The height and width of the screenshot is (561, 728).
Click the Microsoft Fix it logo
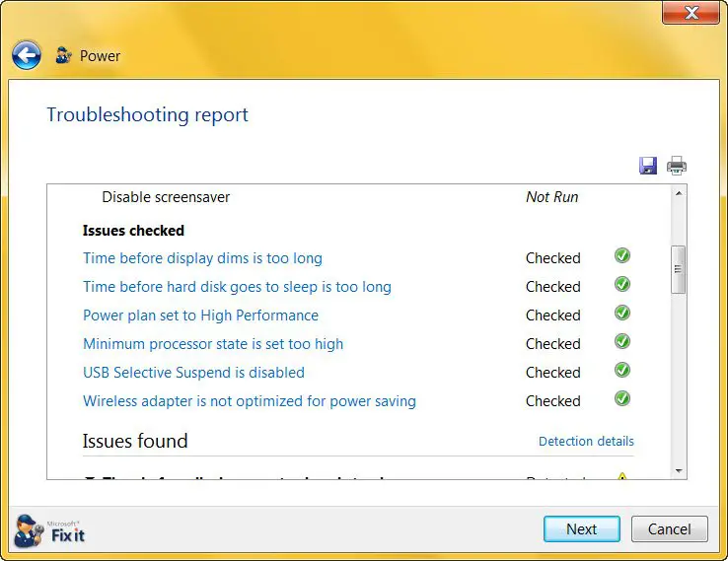(49, 531)
